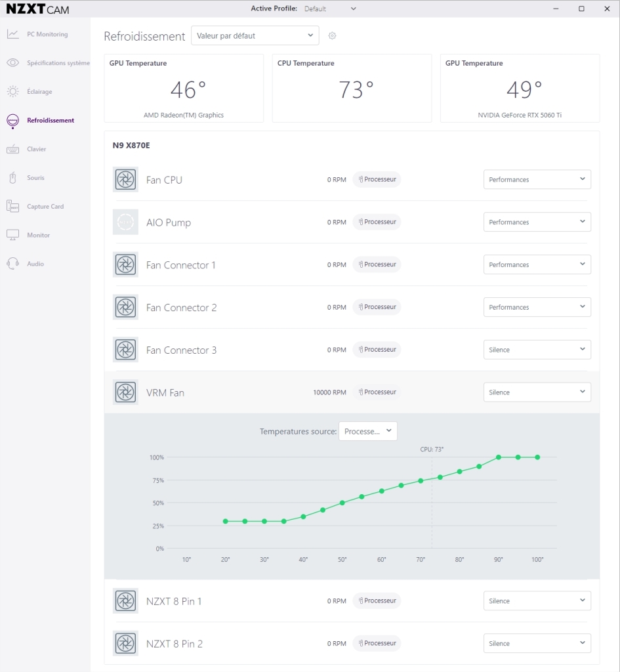This screenshot has width=620, height=672.
Task: Click the AIO Pump label
Action: [x=169, y=223]
